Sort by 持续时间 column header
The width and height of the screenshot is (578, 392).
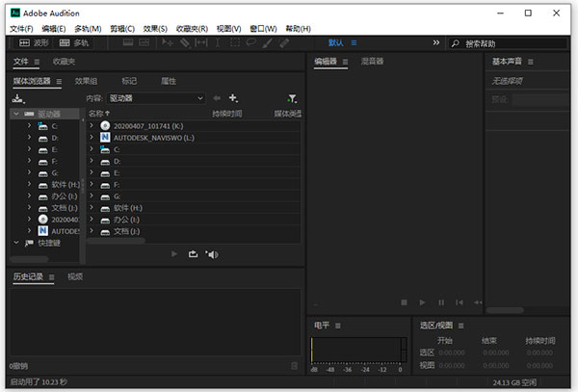coord(227,114)
